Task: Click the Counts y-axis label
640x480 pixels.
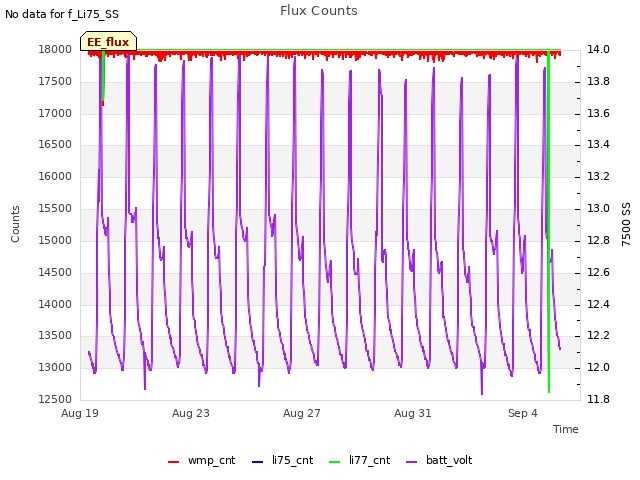Action: (15, 224)
